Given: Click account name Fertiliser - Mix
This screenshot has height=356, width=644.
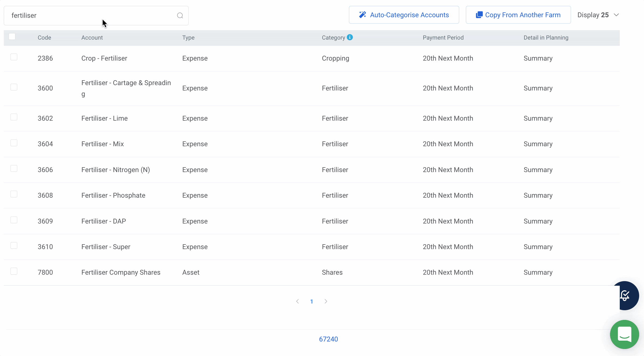Looking at the screenshot, I should pyautogui.click(x=103, y=144).
